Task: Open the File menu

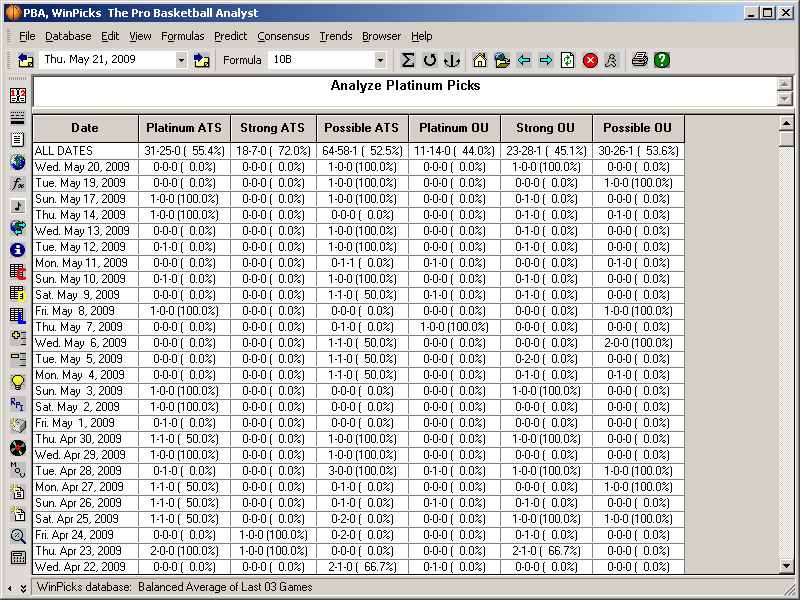Action: click(x=27, y=36)
